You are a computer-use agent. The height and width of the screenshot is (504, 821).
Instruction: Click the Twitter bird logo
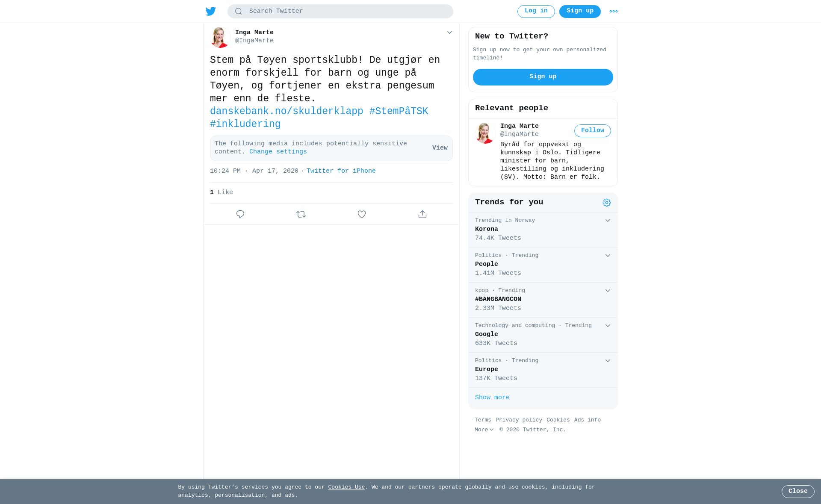click(x=211, y=12)
